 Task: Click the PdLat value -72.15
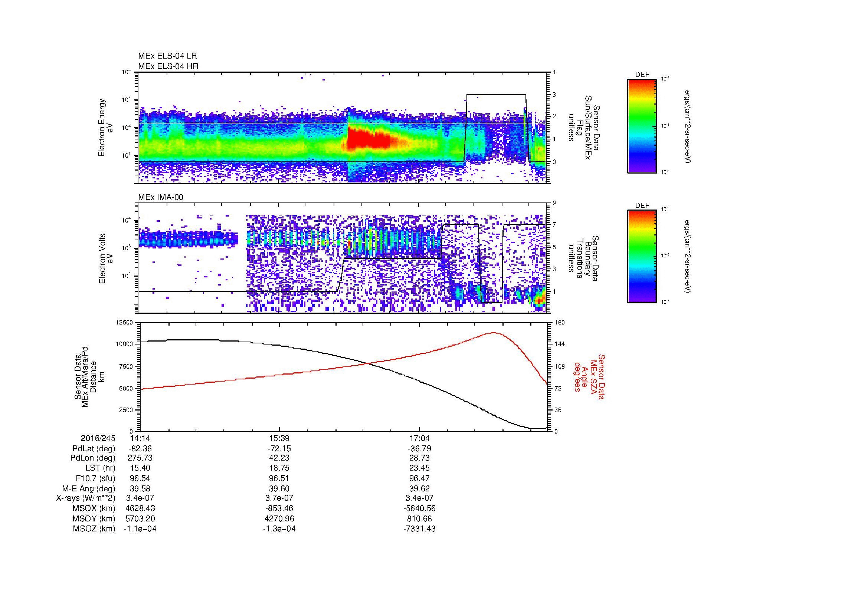279,449
